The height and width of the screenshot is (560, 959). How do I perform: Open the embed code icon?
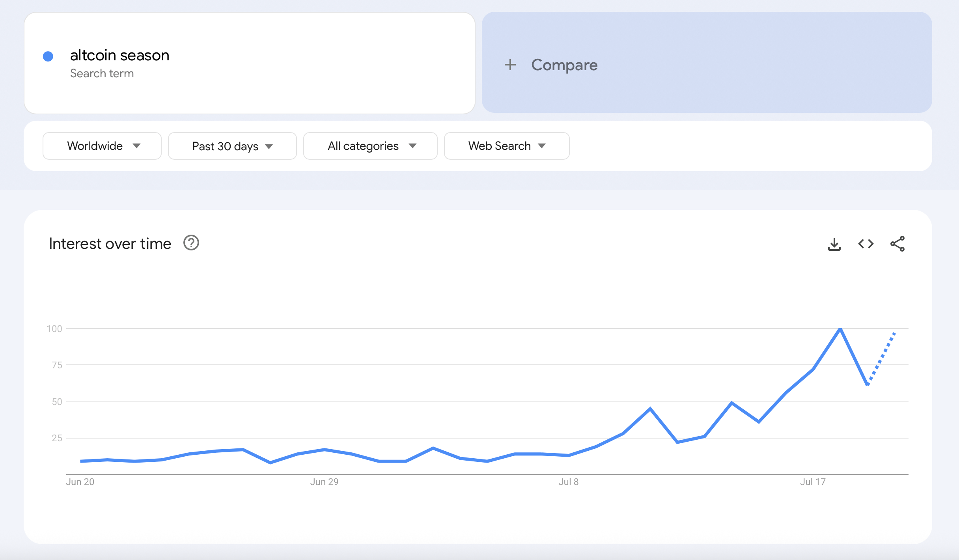(866, 244)
